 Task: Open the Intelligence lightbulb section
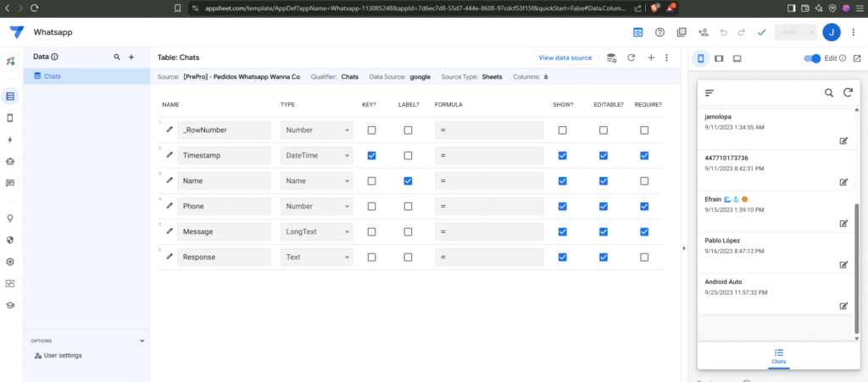(10, 218)
